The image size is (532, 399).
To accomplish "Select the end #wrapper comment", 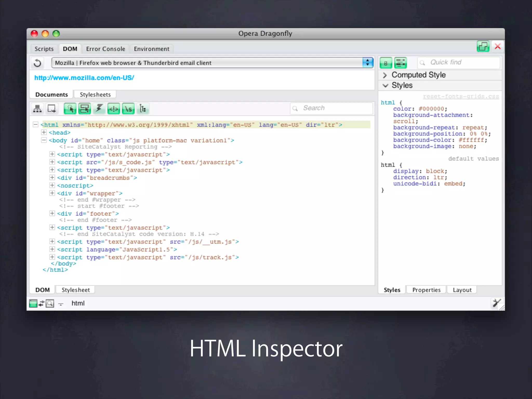I will tap(97, 200).
